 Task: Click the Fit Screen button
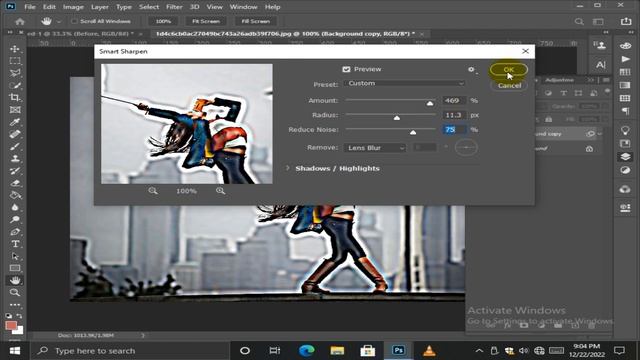pyautogui.click(x=206, y=21)
